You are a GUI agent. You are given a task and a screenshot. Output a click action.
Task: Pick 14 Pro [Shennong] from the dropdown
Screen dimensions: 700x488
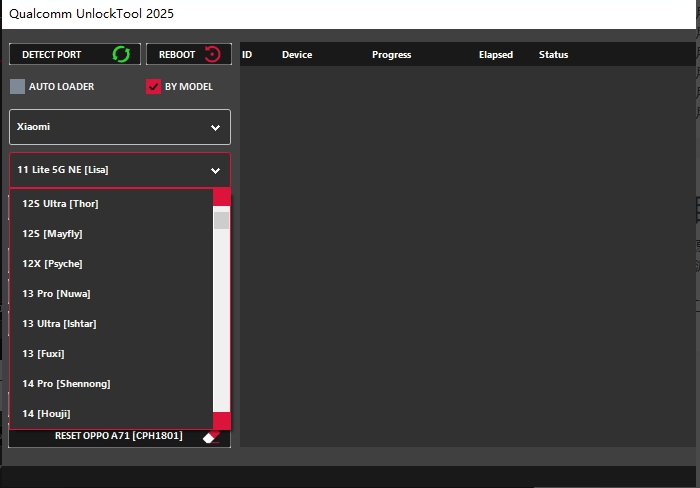pyautogui.click(x=111, y=384)
